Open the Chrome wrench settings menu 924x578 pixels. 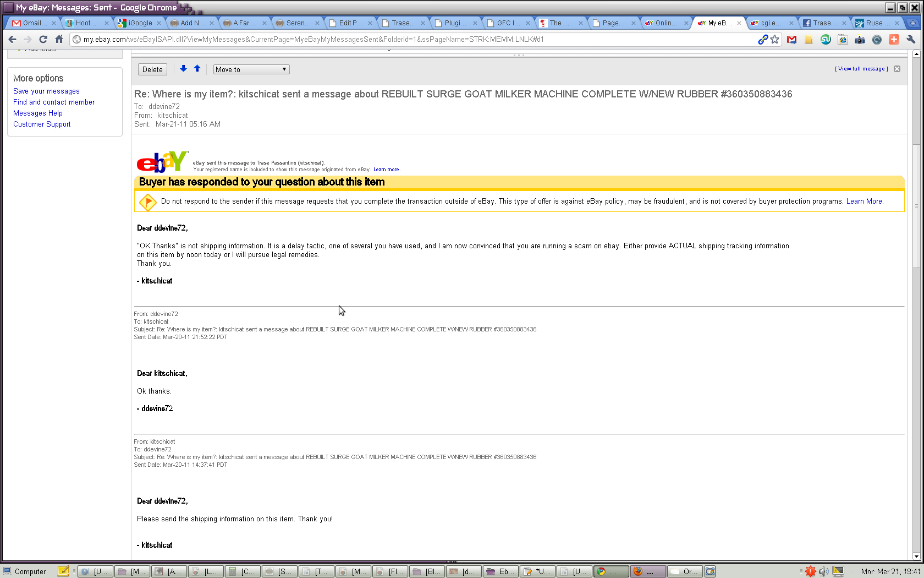[x=911, y=39]
